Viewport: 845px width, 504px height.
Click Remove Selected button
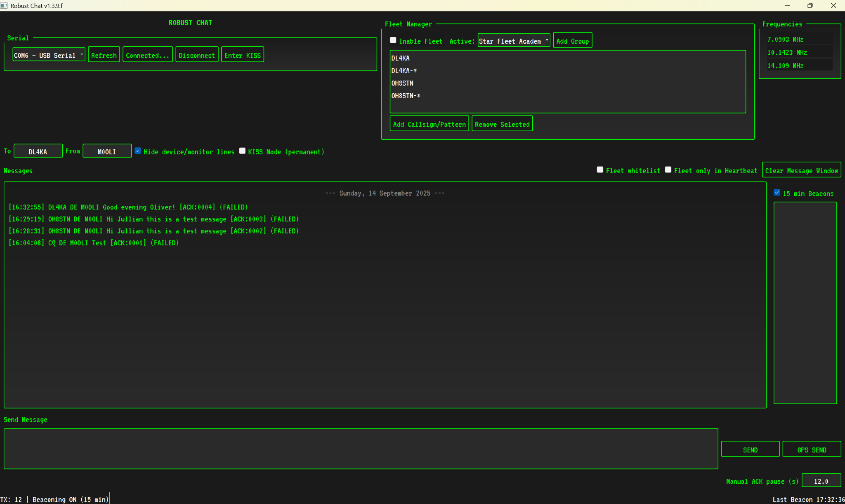tap(502, 124)
